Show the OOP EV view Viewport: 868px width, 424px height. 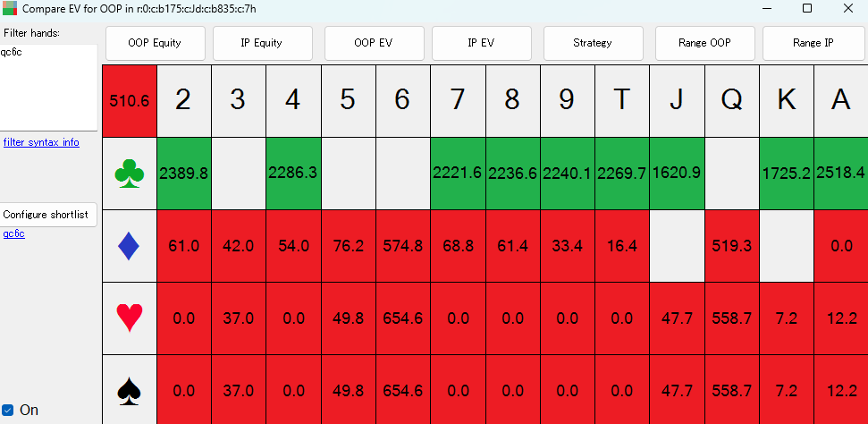[x=374, y=43]
